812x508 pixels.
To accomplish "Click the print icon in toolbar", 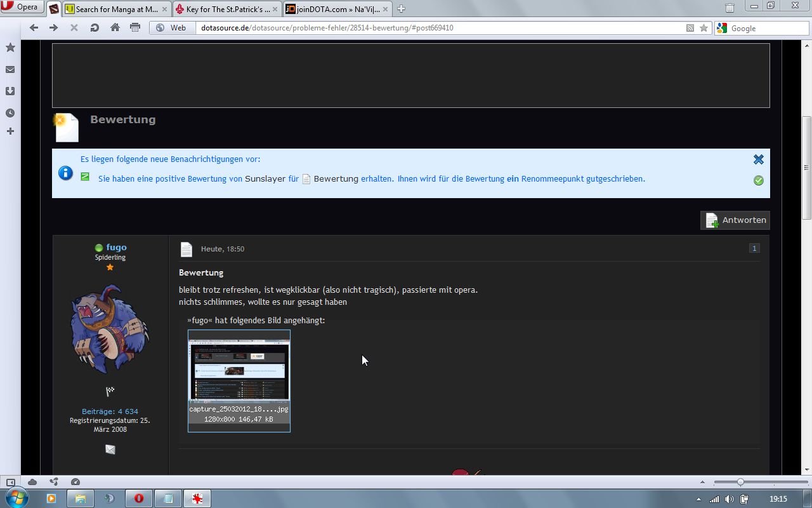I will (135, 27).
